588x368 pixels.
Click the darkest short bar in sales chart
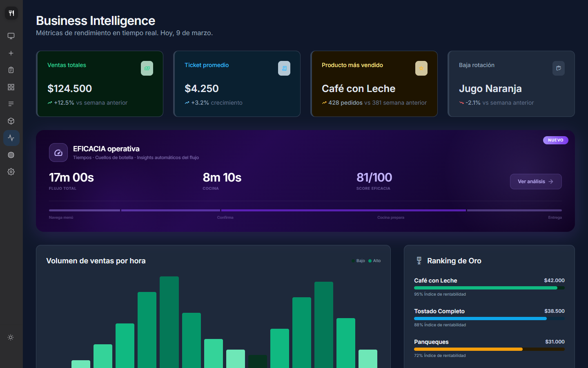(x=258, y=361)
